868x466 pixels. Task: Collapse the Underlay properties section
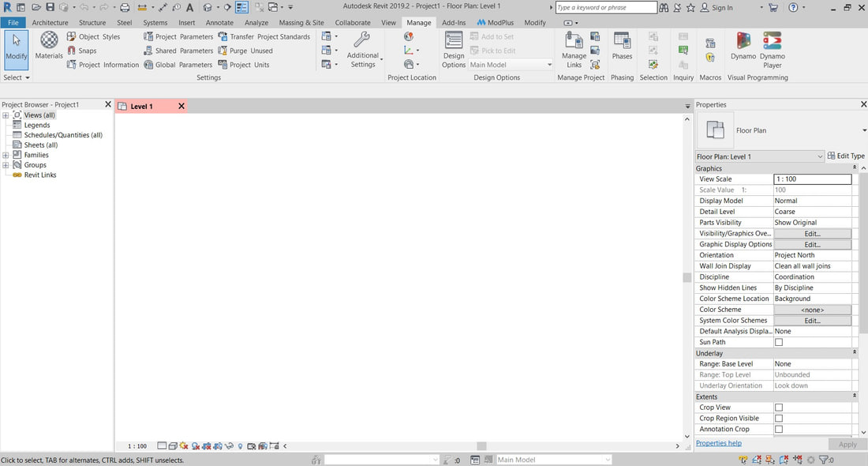point(854,352)
